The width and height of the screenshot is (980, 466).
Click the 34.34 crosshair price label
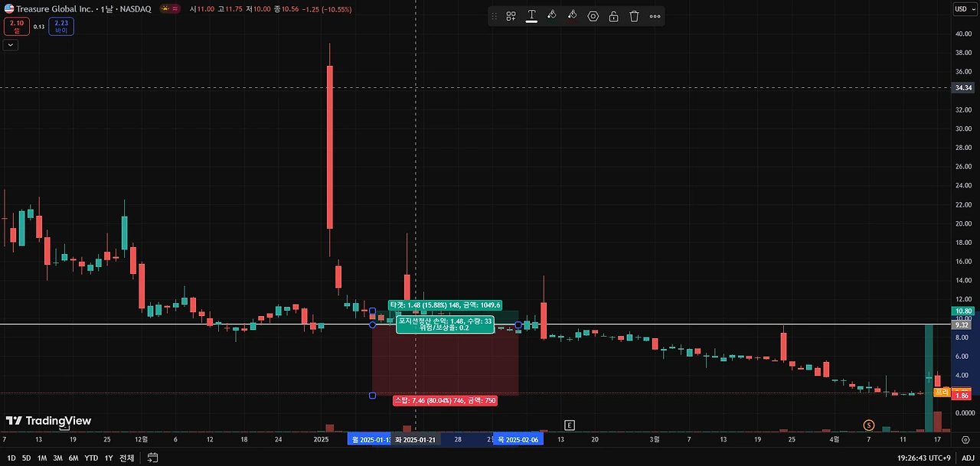[962, 88]
